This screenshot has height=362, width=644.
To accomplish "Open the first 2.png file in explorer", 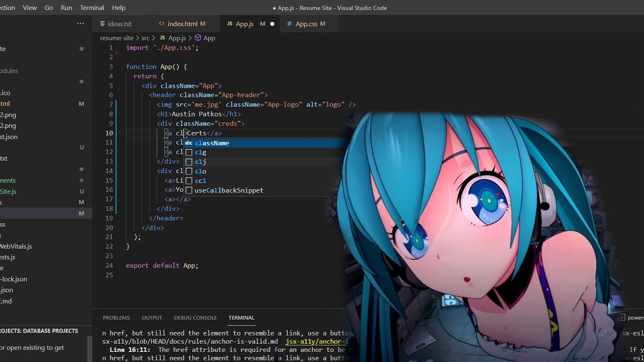I will pos(8,115).
